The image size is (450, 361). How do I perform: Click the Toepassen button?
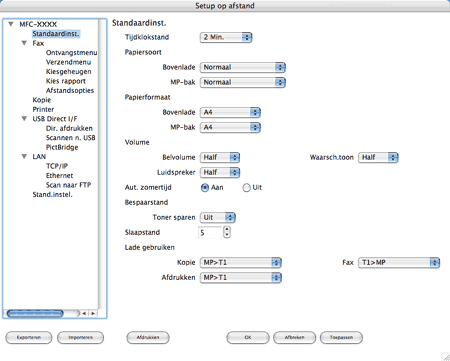click(341, 338)
